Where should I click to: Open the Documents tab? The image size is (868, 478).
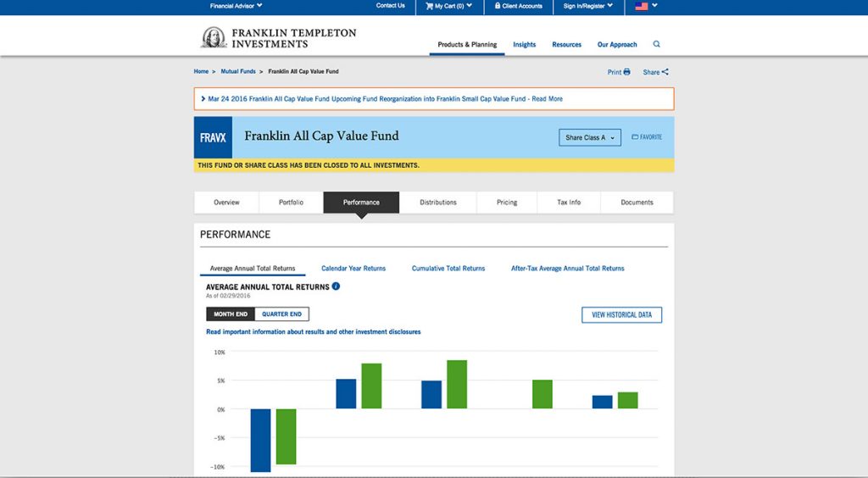pyautogui.click(x=637, y=203)
